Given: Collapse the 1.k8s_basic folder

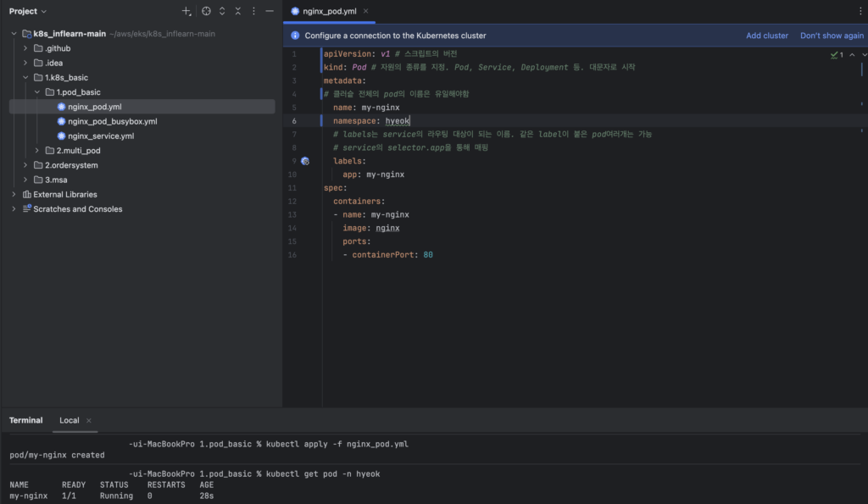Looking at the screenshot, I should click(26, 77).
